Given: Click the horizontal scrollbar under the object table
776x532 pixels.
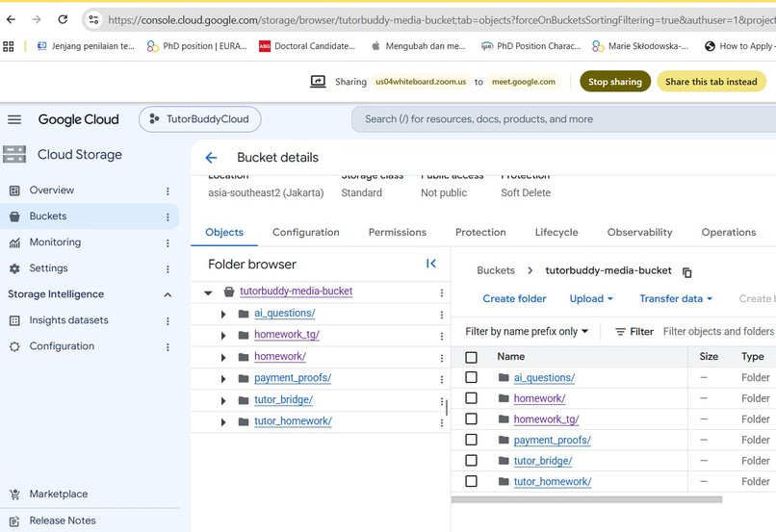Looking at the screenshot, I should coord(586,500).
